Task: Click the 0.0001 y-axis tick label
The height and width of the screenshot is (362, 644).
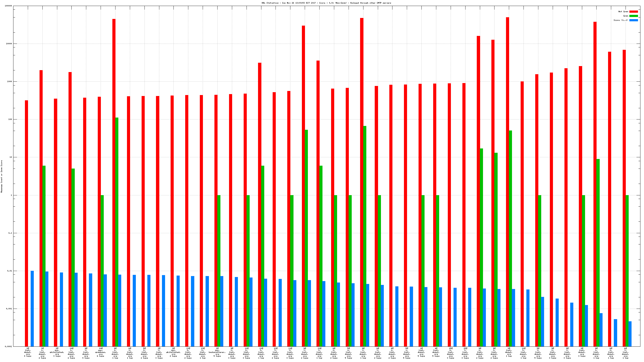Action: point(8,346)
